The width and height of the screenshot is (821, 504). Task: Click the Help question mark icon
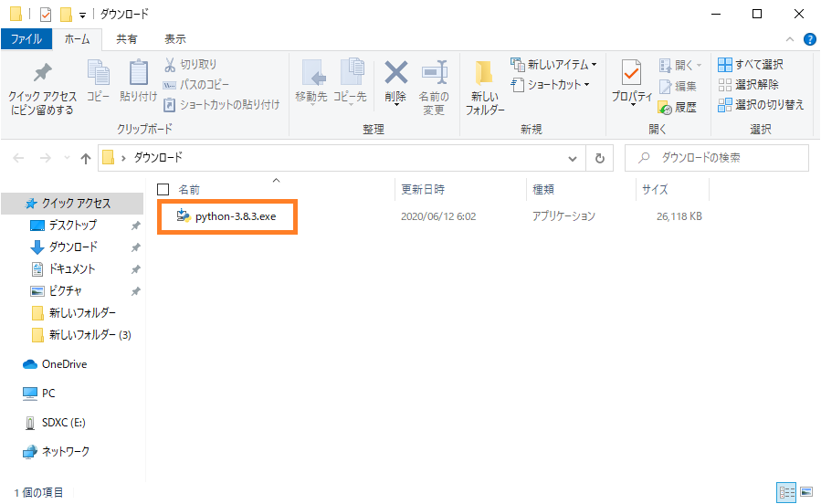(x=808, y=39)
